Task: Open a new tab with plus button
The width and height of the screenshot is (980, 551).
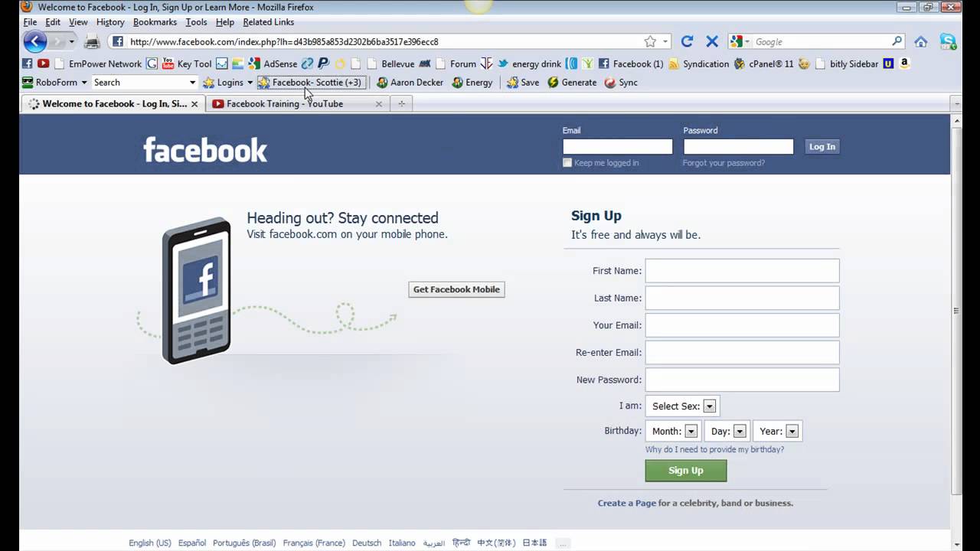Action: pyautogui.click(x=401, y=103)
